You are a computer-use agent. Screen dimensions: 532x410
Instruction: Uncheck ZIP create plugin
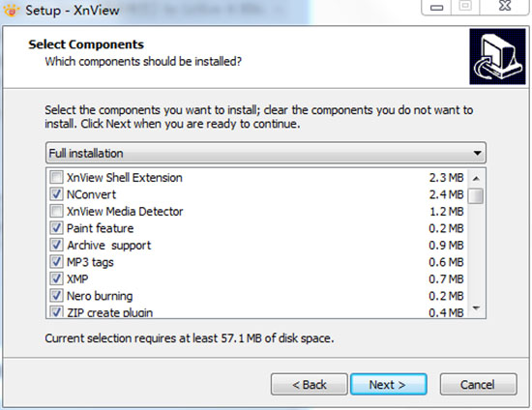click(x=56, y=311)
